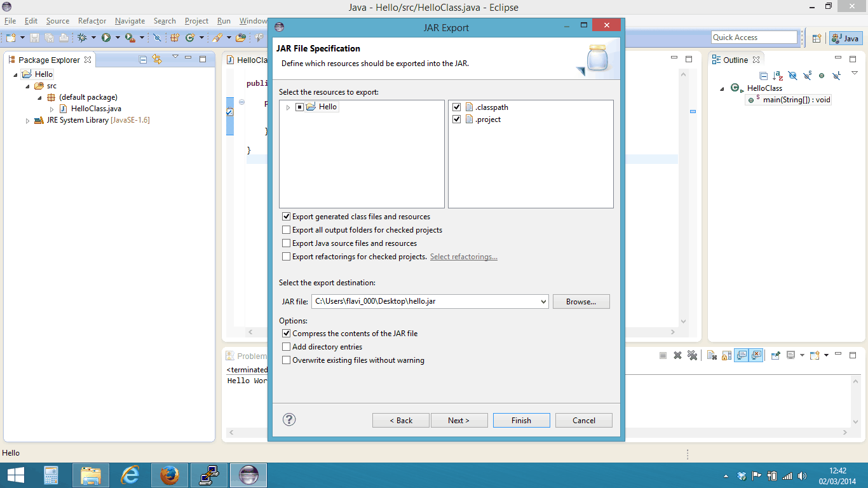Click Link with Editor in Package Explorer
The height and width of the screenshot is (488, 868).
pos(157,60)
